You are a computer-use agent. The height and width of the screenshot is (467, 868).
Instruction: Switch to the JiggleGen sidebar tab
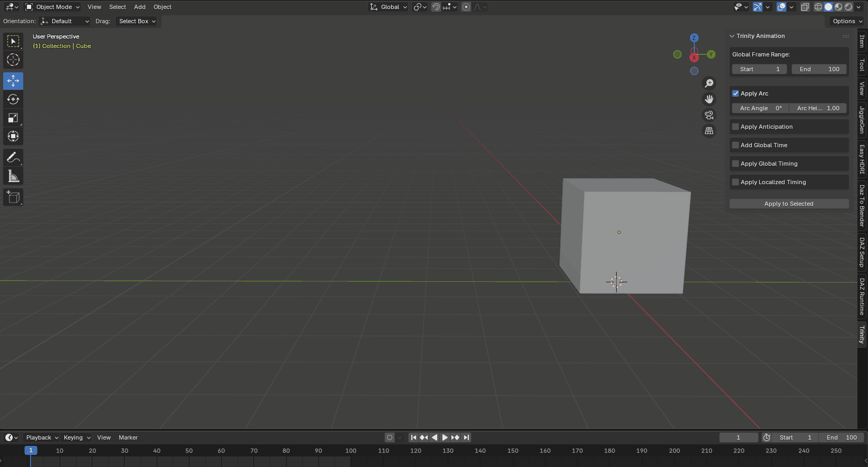(x=862, y=120)
